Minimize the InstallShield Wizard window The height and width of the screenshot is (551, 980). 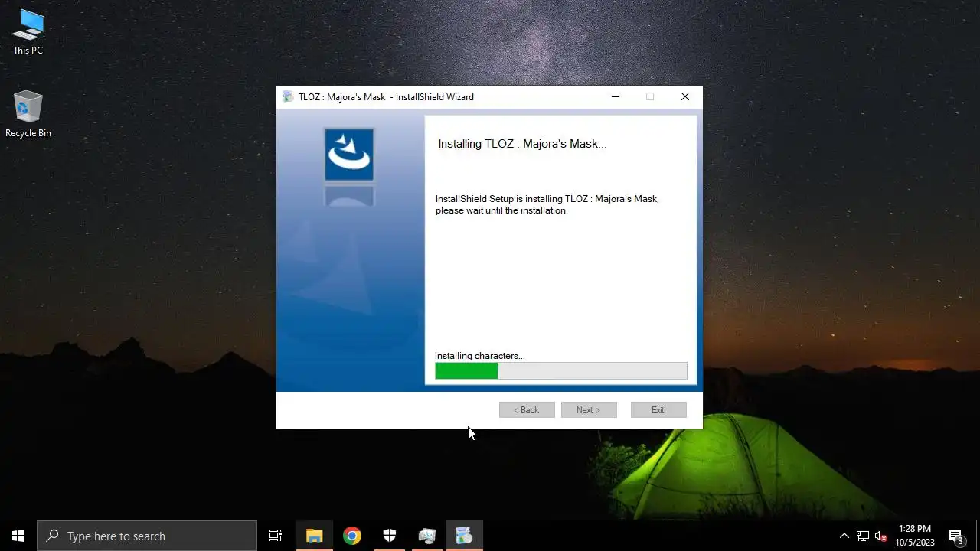[616, 97]
